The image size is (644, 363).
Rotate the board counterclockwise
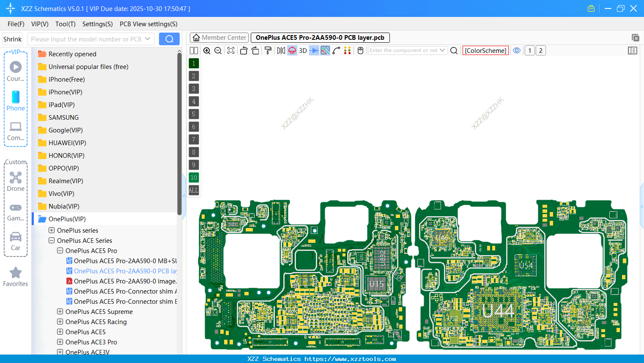(244, 50)
